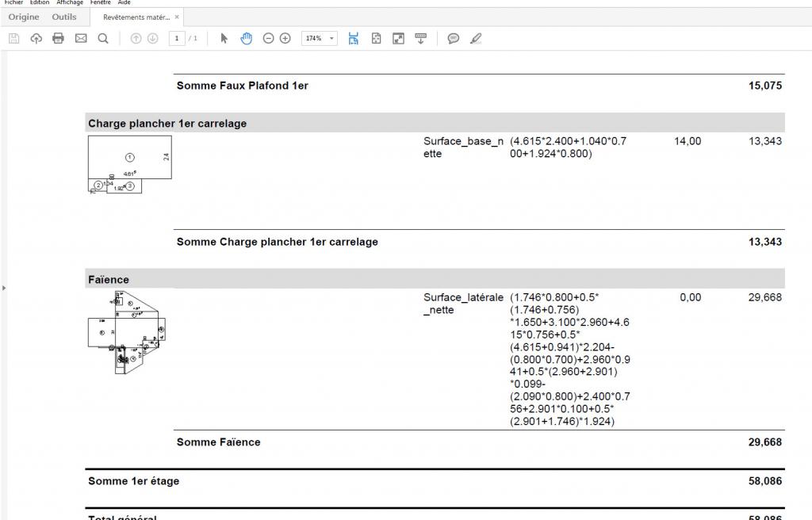The width and height of the screenshot is (812, 520).
Task: Click the value 0,00
Action: coord(691,297)
